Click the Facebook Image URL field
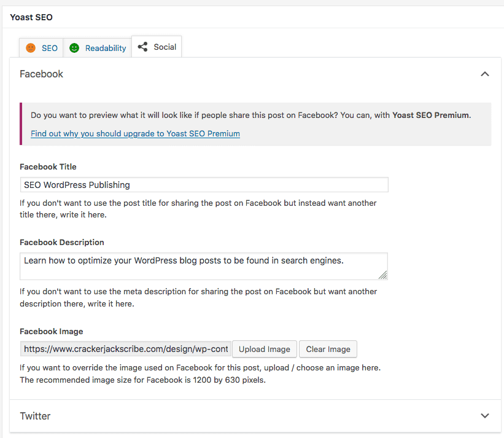This screenshot has width=504, height=438. tap(126, 349)
